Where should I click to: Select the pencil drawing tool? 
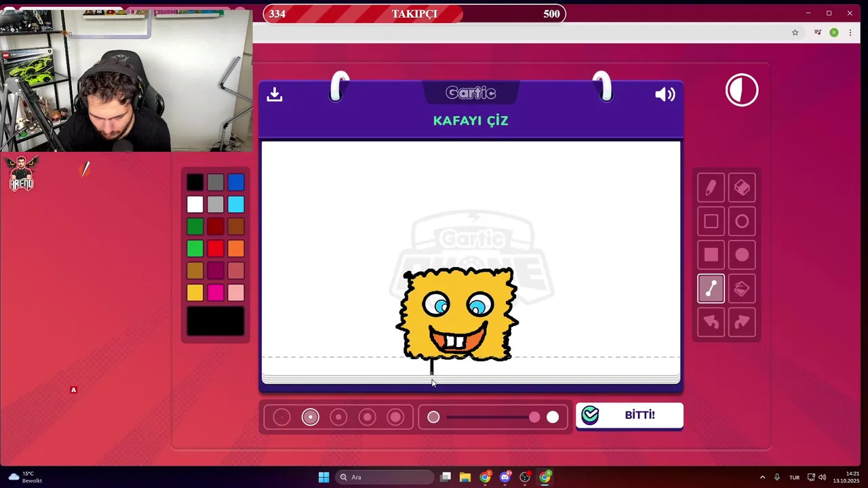click(x=711, y=188)
